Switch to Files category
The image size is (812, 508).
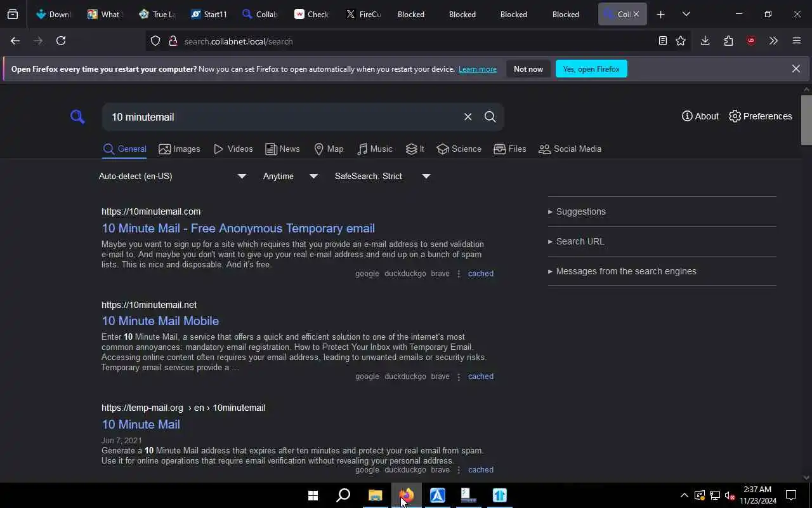click(510, 149)
